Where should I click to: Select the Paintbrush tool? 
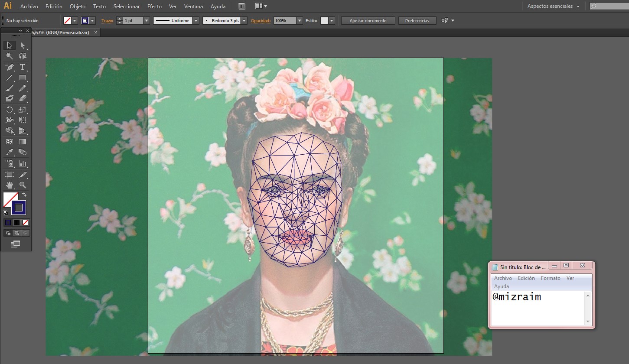pyautogui.click(x=10, y=88)
